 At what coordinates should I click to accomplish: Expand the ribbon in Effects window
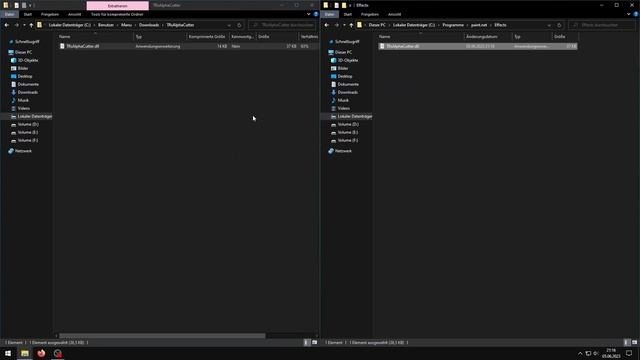point(629,14)
